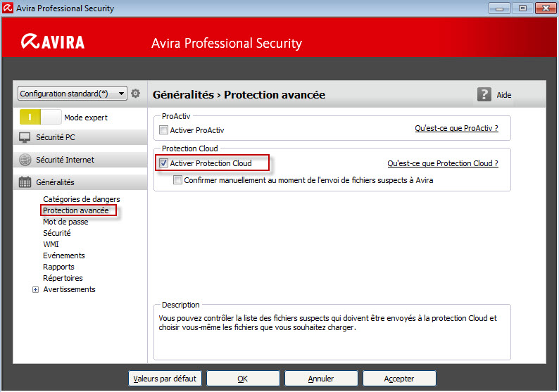The height and width of the screenshot is (392, 559).
Task: Enable the Activer ProActiv checkbox
Action: (163, 130)
